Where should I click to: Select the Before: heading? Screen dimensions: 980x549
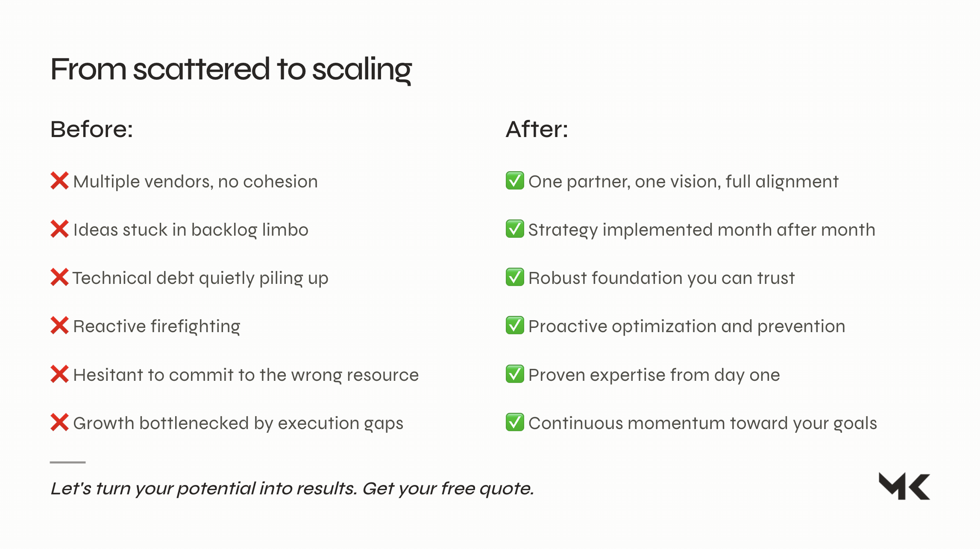[x=91, y=129]
